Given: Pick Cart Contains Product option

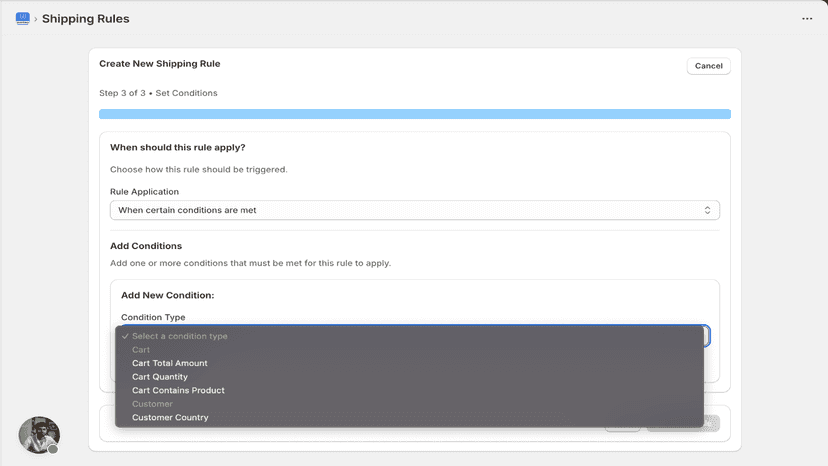Looking at the screenshot, I should coord(178,390).
